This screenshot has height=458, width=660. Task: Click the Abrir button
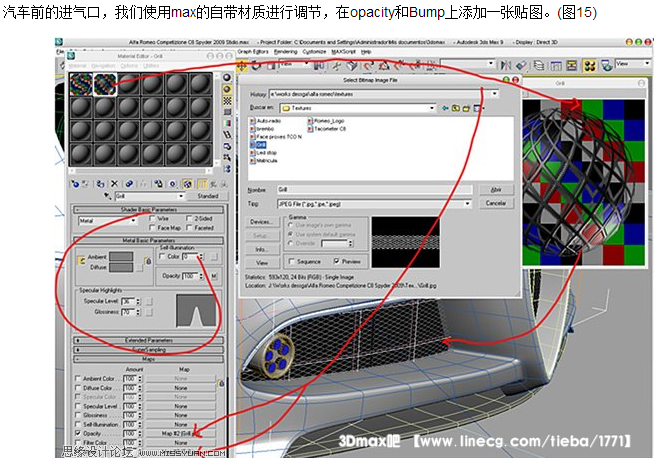(496, 190)
